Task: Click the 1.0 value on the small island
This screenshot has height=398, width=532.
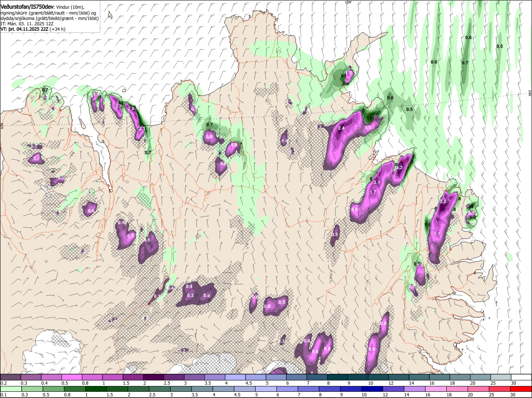Action: [x=472, y=217]
